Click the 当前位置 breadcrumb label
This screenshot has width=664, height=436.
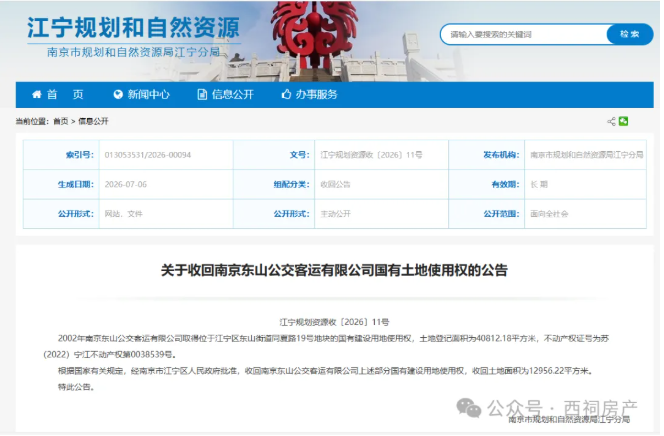[x=32, y=121]
